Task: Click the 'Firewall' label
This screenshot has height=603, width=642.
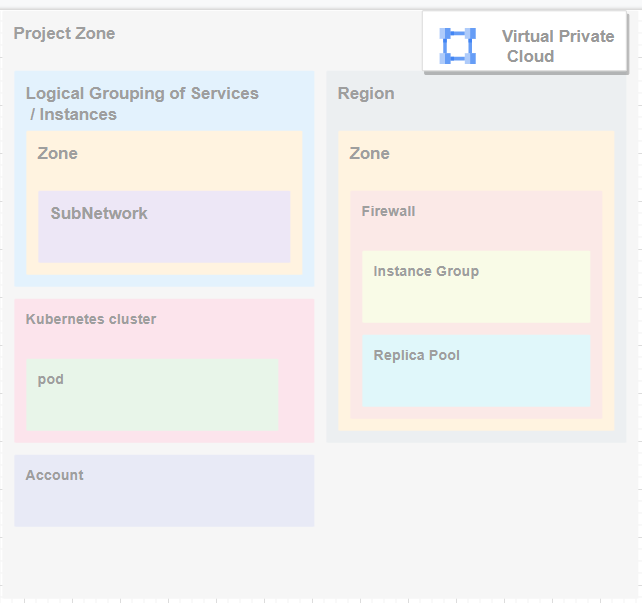Action: (388, 212)
